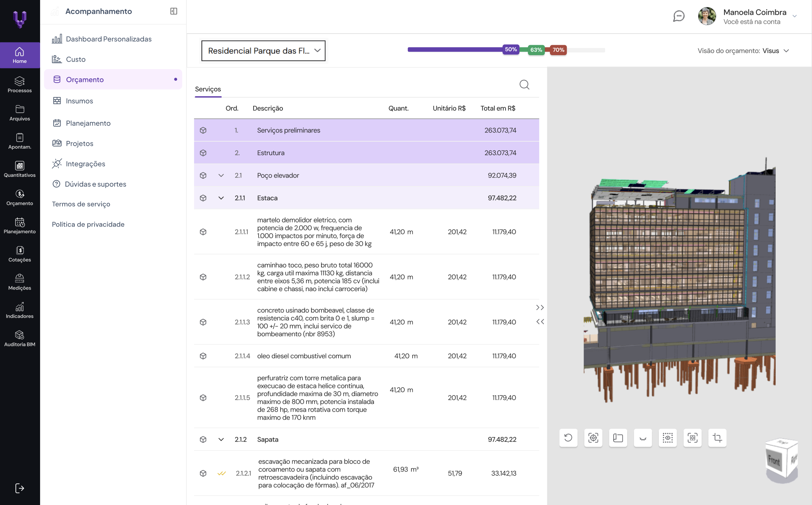
Task: Open the Planejamento item in Acompanhamento menu
Action: point(81,123)
